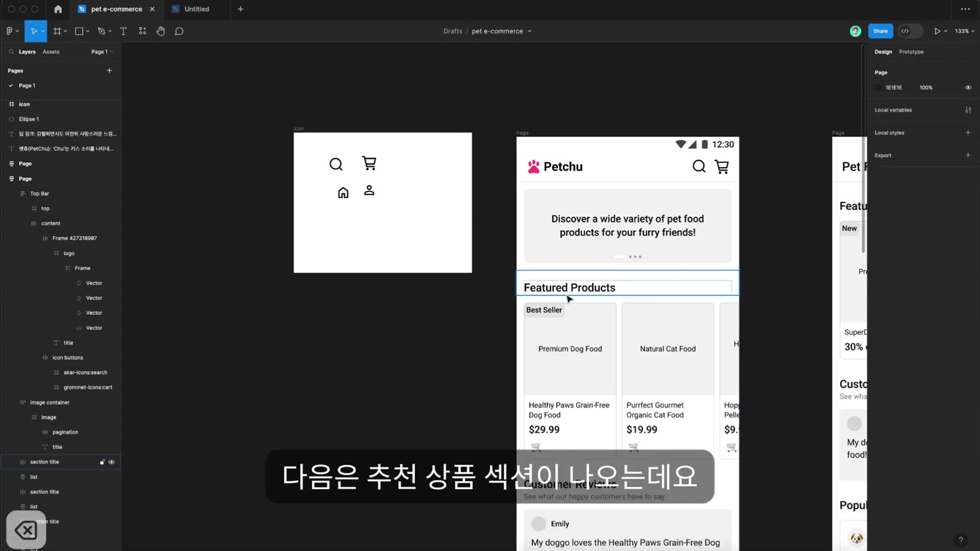
Task: Toggle page background color visibility eye
Action: pos(968,87)
